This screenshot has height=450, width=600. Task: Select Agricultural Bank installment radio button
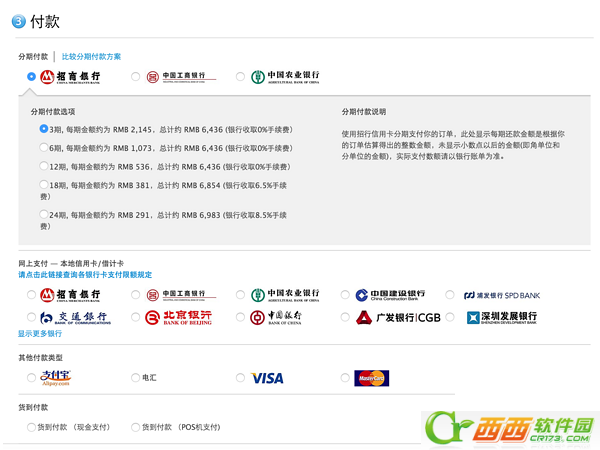click(240, 77)
